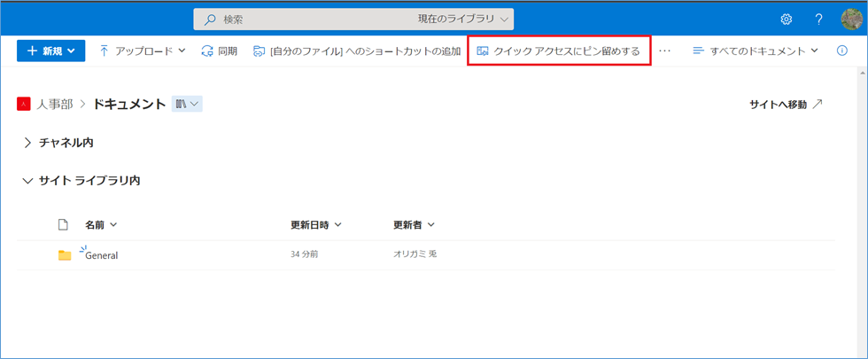This screenshot has height=359, width=868.
Task: Open the user profile avatar
Action: [x=851, y=19]
